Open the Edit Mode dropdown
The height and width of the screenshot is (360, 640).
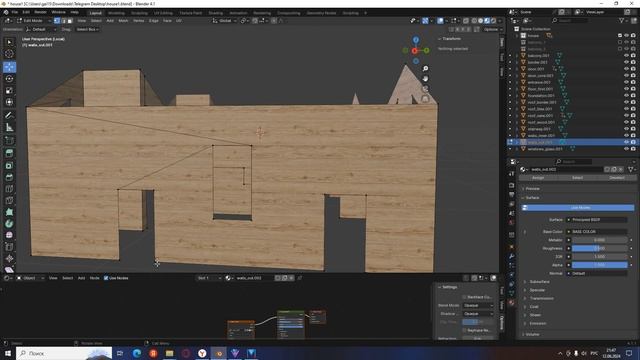click(x=33, y=20)
